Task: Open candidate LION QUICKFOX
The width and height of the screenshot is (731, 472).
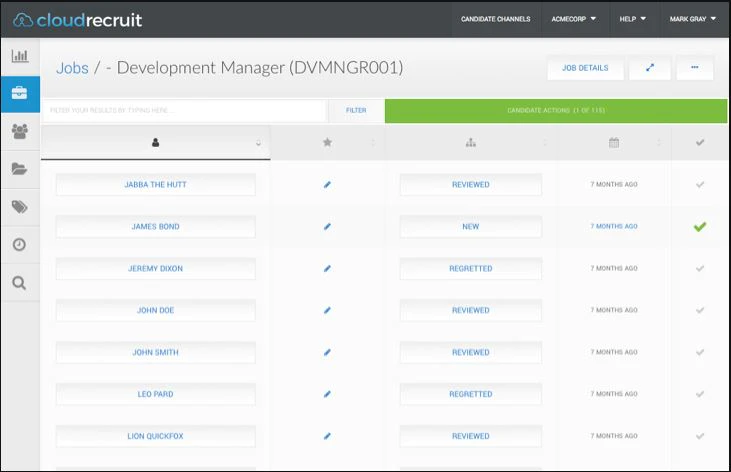Action: point(155,436)
